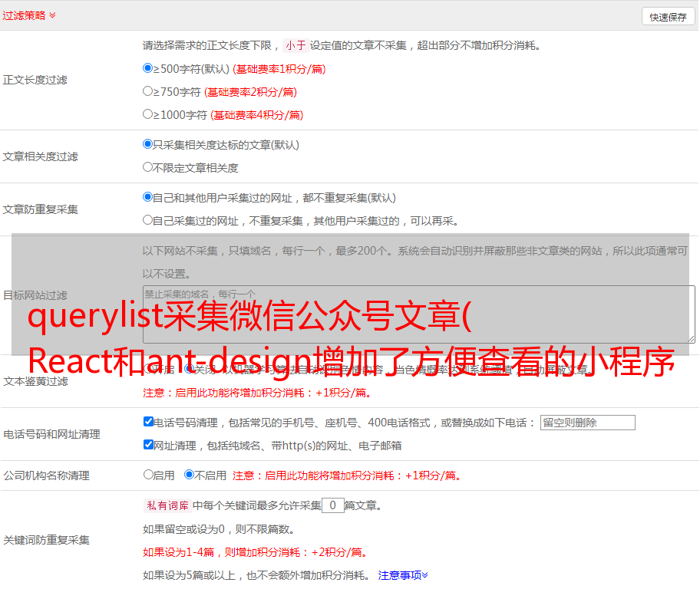Select ≥500字符(默认) length option
Screen dimensions: 700x589
148,68
